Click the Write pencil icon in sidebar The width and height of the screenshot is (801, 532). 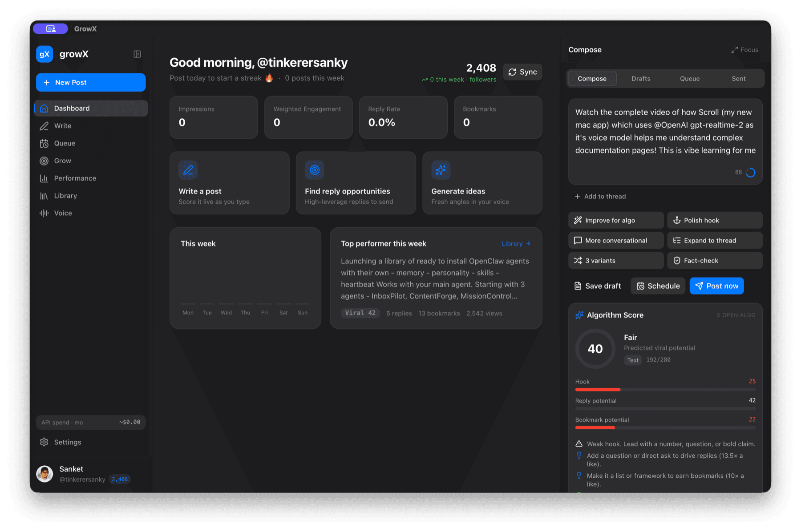point(44,126)
